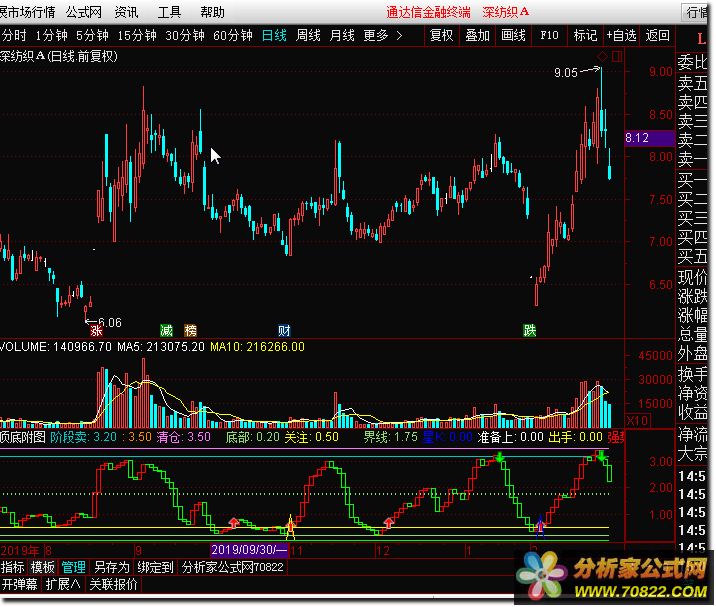Toggle 复权 price adjustment
This screenshot has width=716, height=607.
[441, 35]
